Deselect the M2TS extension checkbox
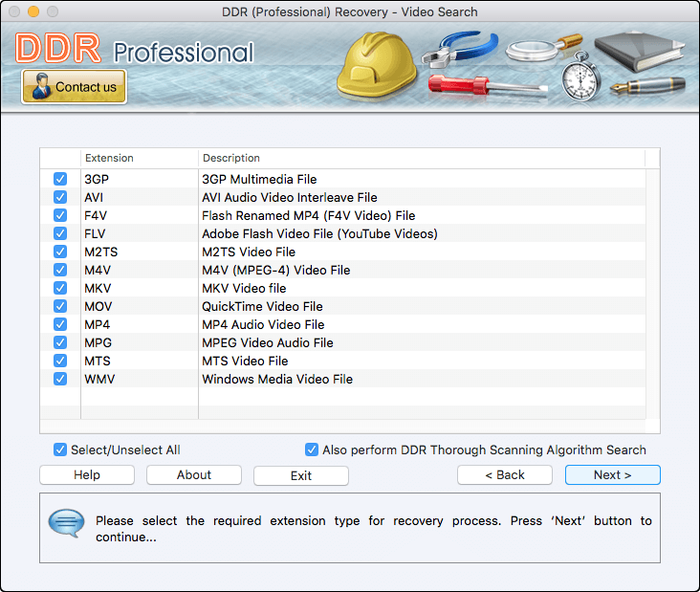This screenshot has height=592, width=700. pos(60,252)
